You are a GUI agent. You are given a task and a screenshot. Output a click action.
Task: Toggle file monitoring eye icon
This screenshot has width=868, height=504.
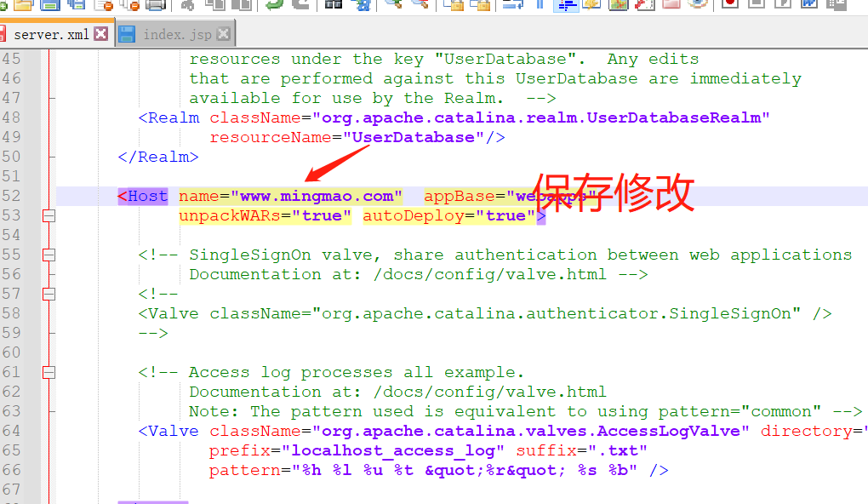[x=698, y=5]
